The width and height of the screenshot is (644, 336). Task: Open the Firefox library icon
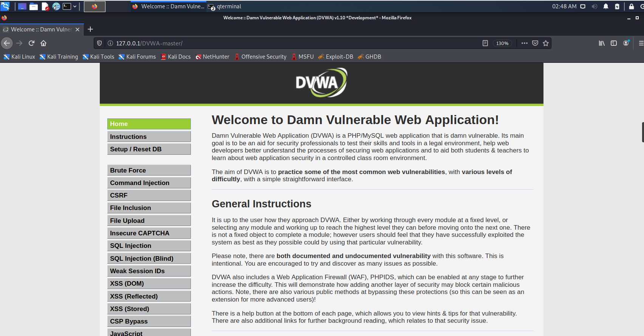click(x=602, y=43)
